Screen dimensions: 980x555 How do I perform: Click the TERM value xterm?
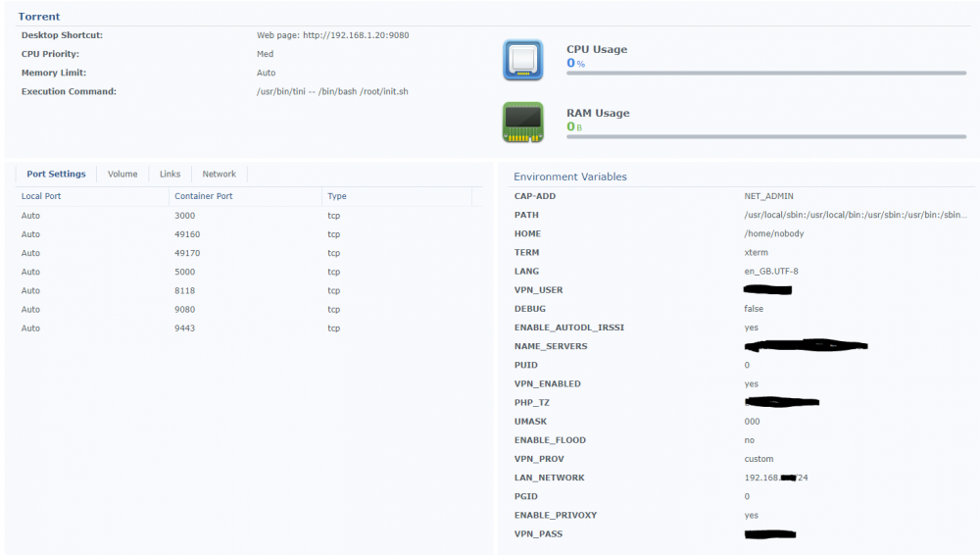(x=757, y=252)
